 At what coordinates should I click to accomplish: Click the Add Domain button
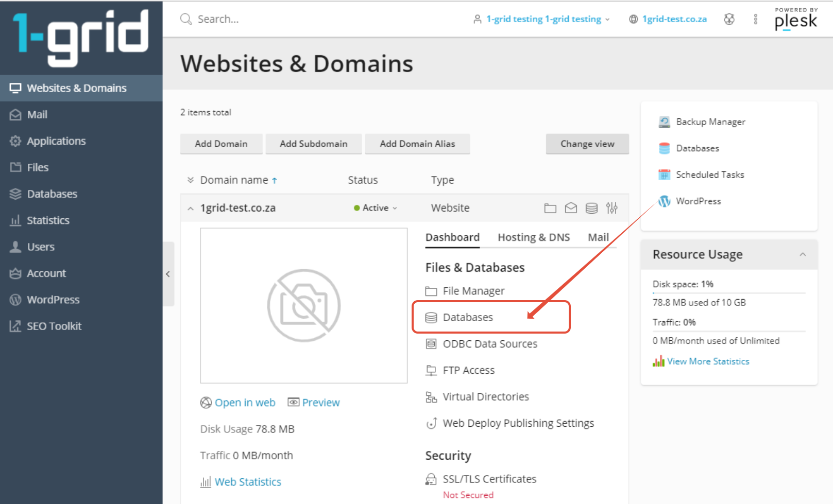pos(221,144)
